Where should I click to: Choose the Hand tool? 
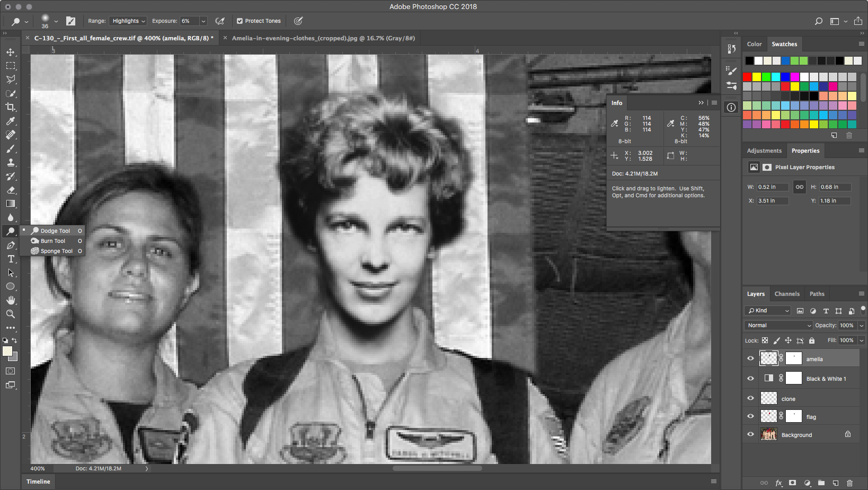(x=11, y=300)
